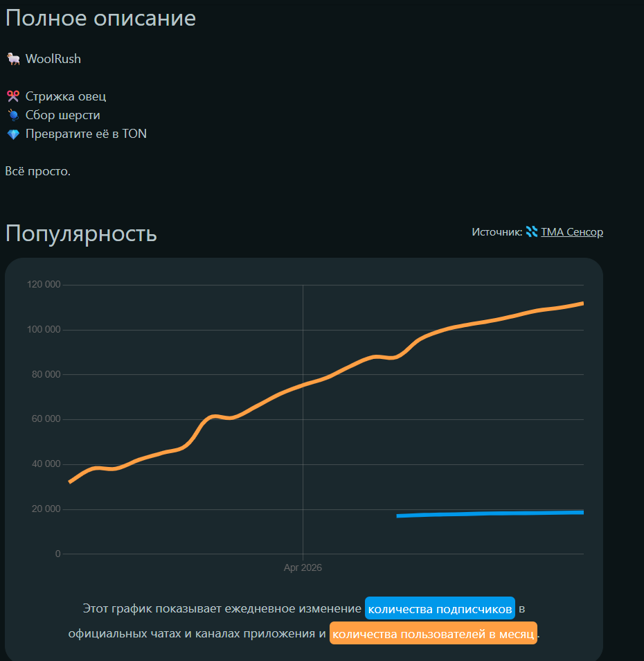Click the yarn emoji before Сбор шерсти

click(x=12, y=116)
